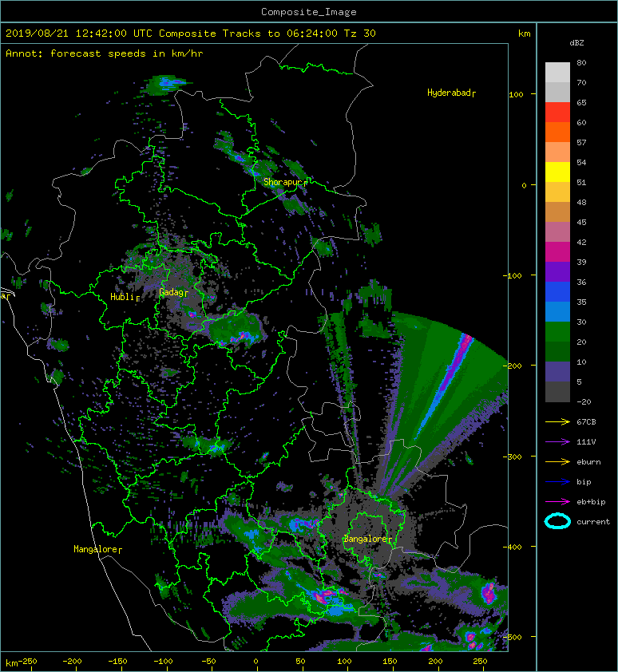
Task: Click the magenta eb+bip arrow symbol in legend
Action: click(557, 501)
